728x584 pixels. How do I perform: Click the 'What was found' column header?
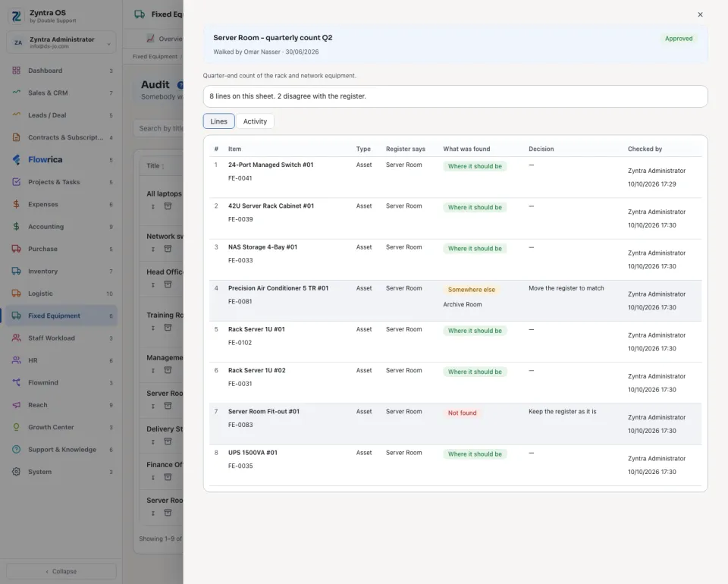[466, 149]
